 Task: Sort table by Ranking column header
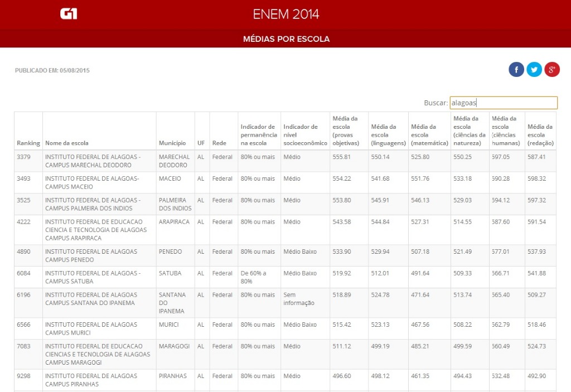click(x=28, y=143)
